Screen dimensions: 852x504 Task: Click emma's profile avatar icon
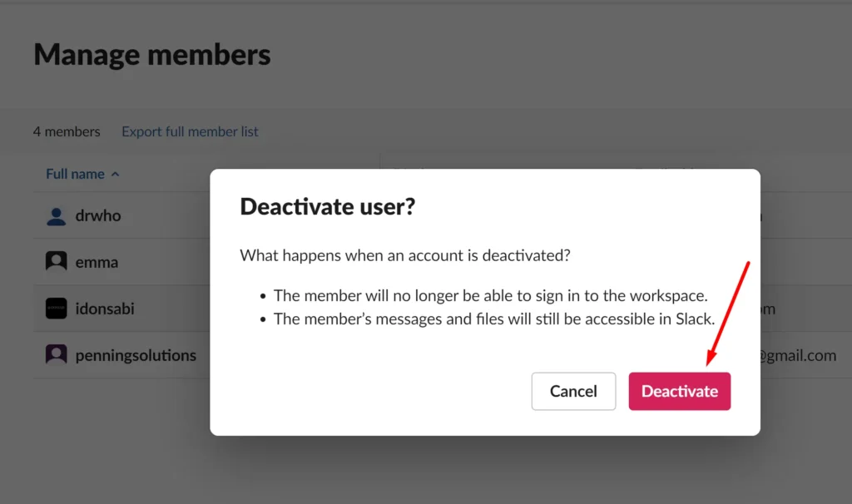[56, 262]
